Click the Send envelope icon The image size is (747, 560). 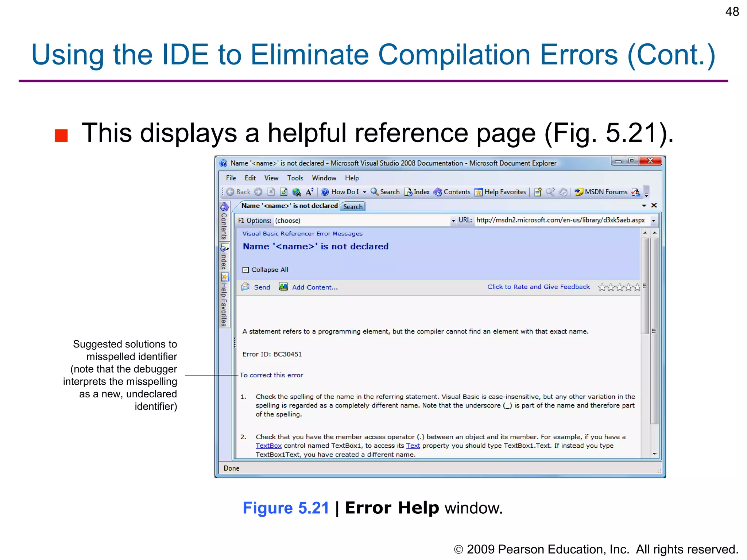point(245,287)
